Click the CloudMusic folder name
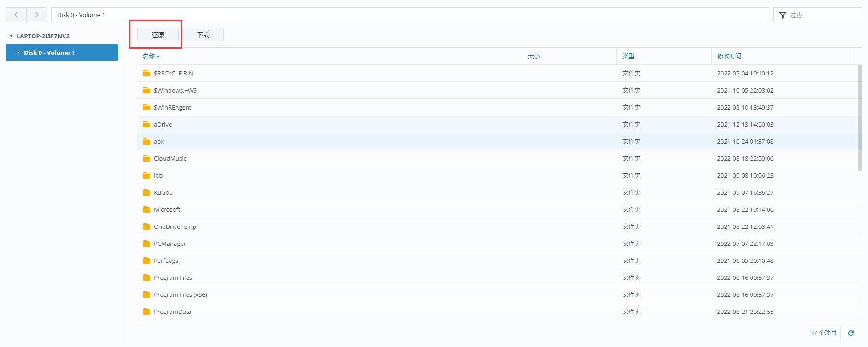The image size is (868, 347). click(170, 158)
